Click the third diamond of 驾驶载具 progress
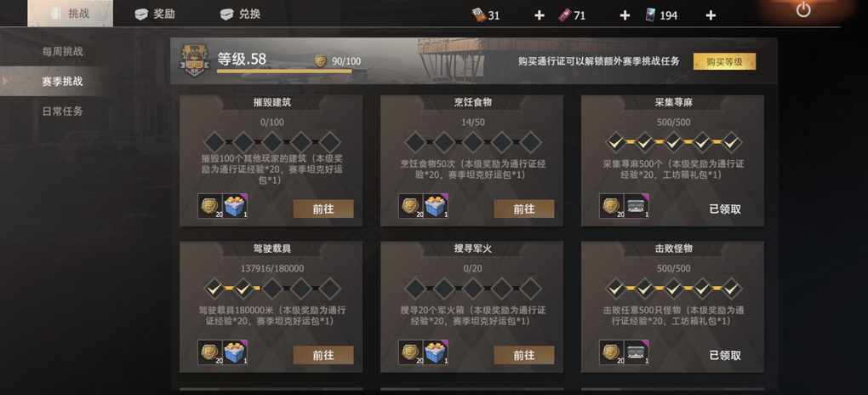This screenshot has width=868, height=395. pos(272,289)
